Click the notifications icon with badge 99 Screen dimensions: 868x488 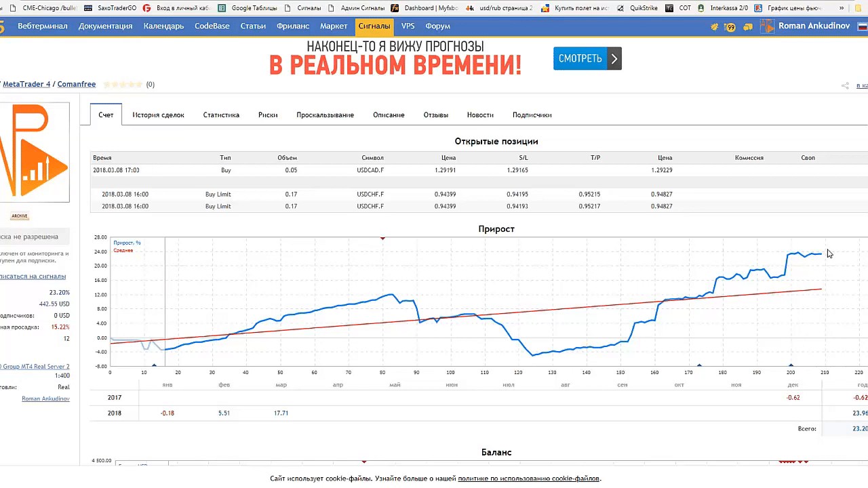click(730, 27)
